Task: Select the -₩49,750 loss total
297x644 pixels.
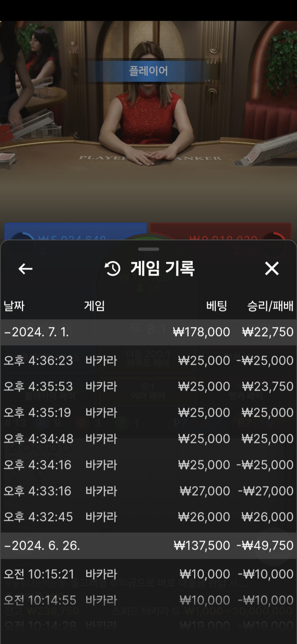Action: click(265, 545)
